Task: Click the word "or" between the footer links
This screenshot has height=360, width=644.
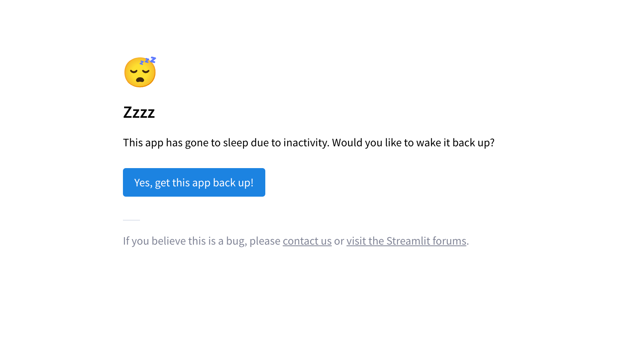Action: coord(339,241)
